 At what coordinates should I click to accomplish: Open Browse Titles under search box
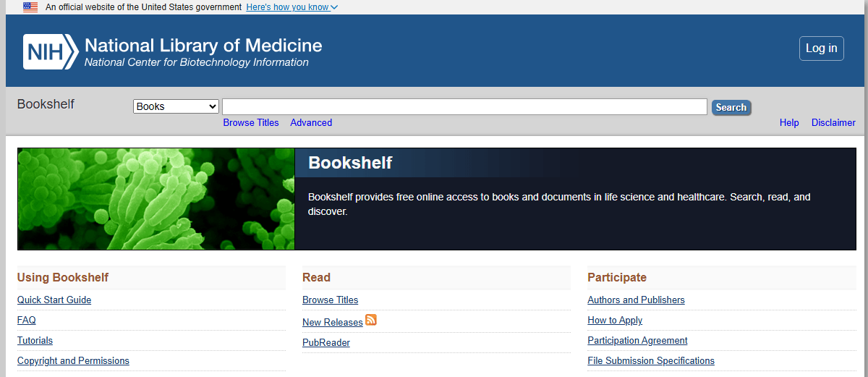(251, 123)
